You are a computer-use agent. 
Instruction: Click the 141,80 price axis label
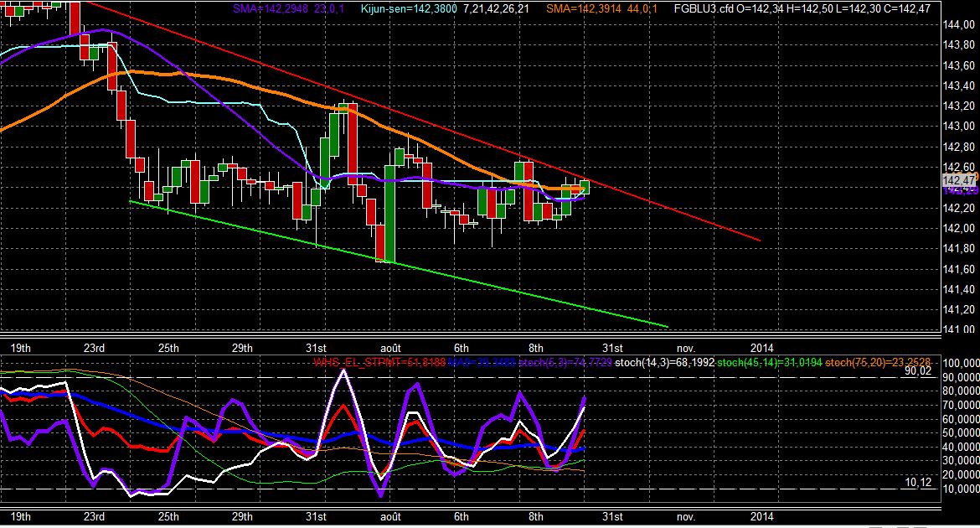(x=959, y=249)
